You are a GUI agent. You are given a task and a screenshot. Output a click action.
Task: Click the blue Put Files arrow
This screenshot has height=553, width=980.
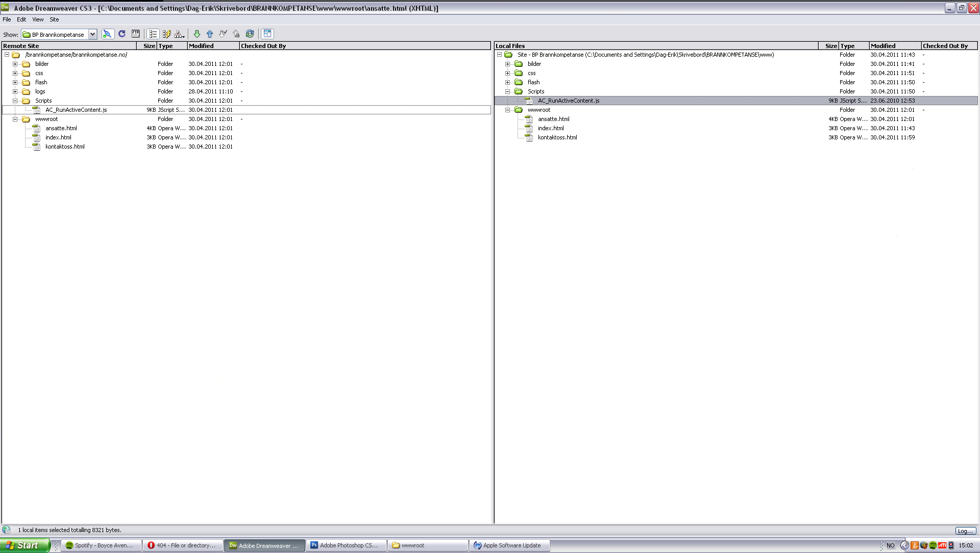(210, 34)
